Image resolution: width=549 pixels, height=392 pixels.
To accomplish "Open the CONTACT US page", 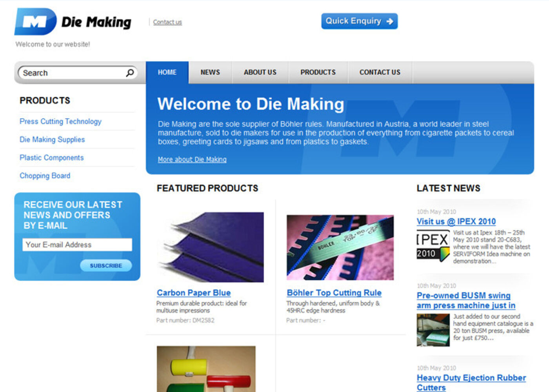I will [x=380, y=72].
